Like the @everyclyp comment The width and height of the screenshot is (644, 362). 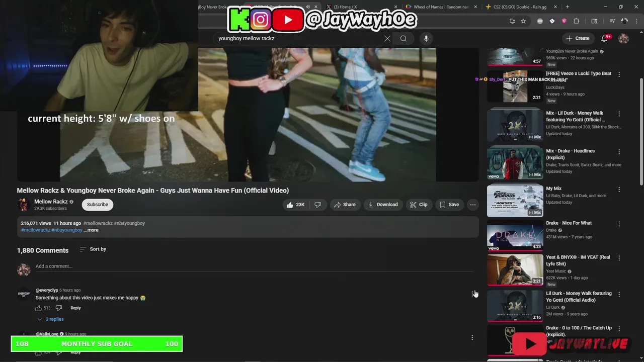coord(39,308)
